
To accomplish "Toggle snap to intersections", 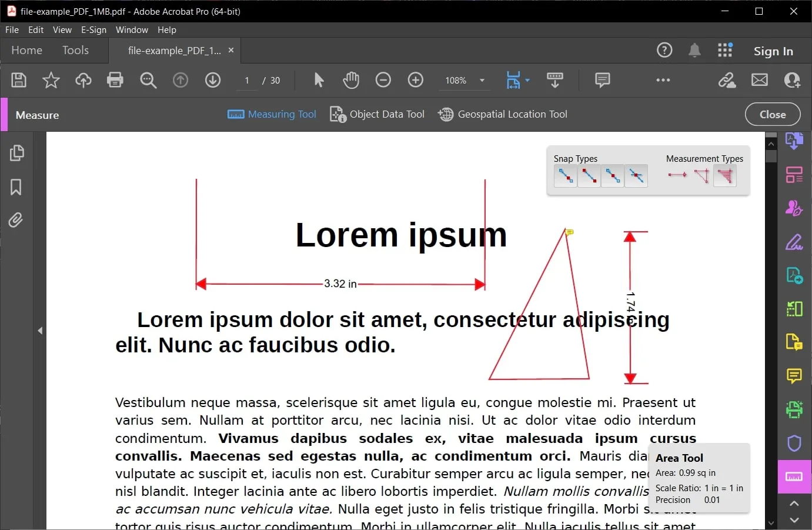I will point(636,176).
